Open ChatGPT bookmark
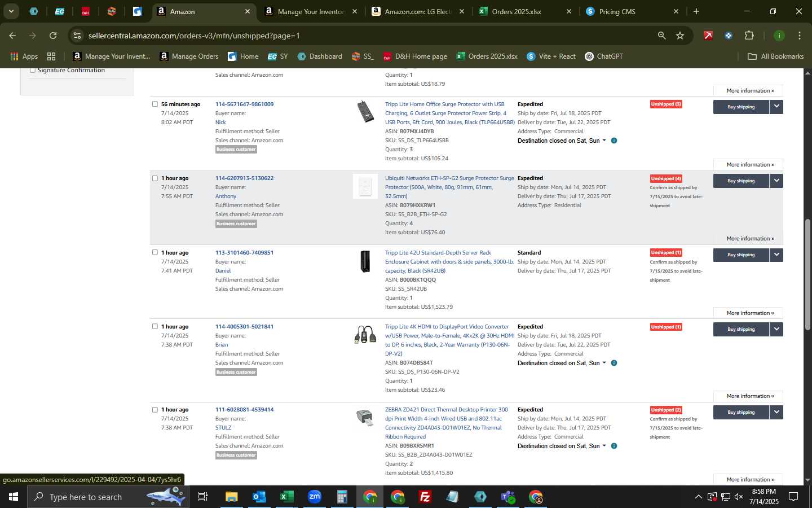 604,56
